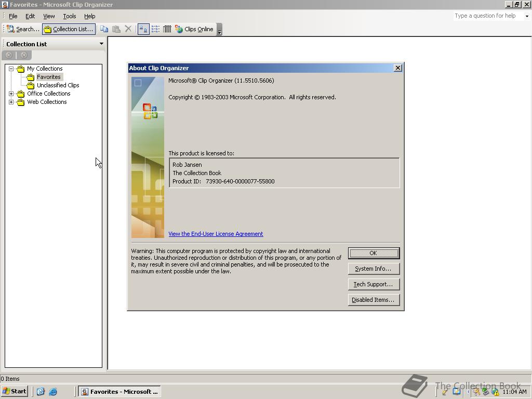This screenshot has width=532, height=399.
Task: Open the File menu
Action: click(13, 16)
